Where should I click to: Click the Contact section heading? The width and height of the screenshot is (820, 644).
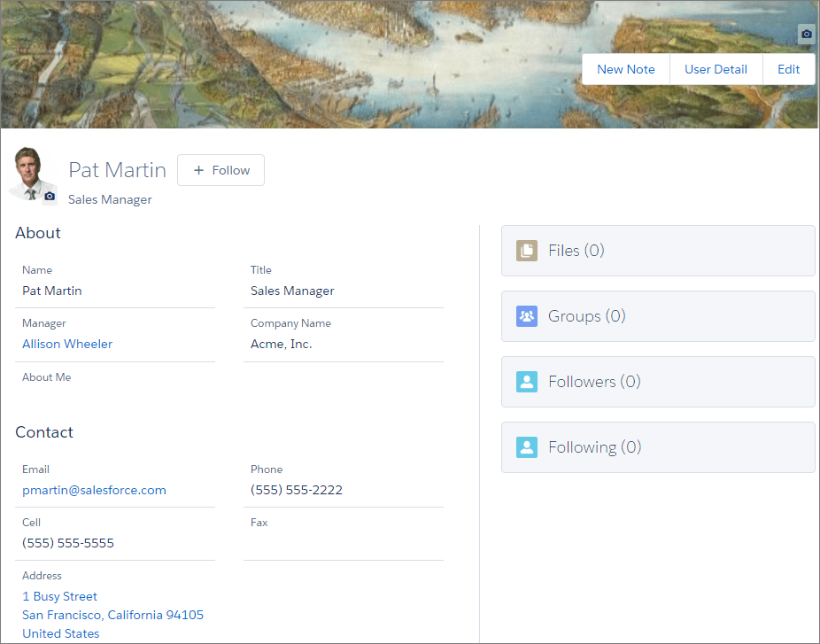[44, 432]
